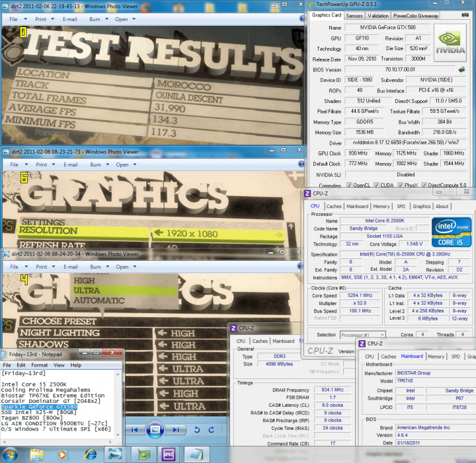Open Notepad Format menu

(x=40, y=365)
